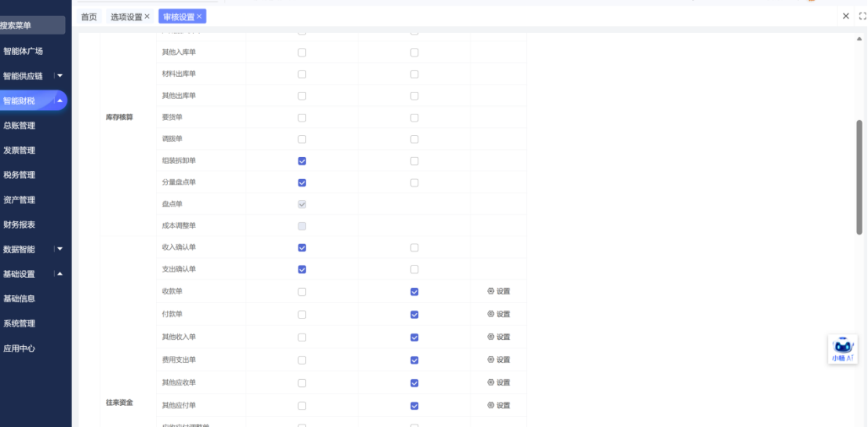The height and width of the screenshot is (427, 868).
Task: Open 设置 gear for 其他应付单 row
Action: point(498,405)
